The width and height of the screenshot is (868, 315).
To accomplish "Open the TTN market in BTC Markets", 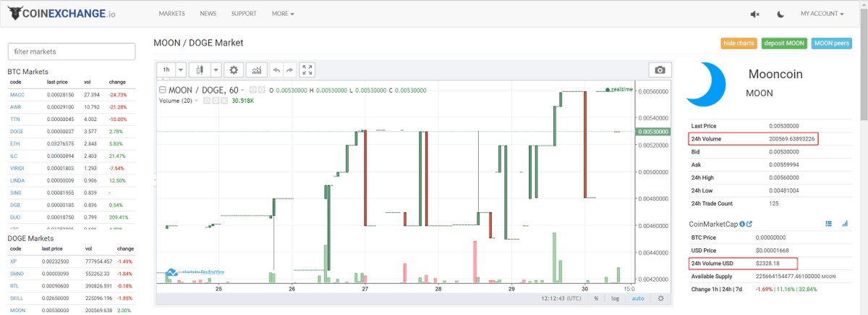I will 15,119.
